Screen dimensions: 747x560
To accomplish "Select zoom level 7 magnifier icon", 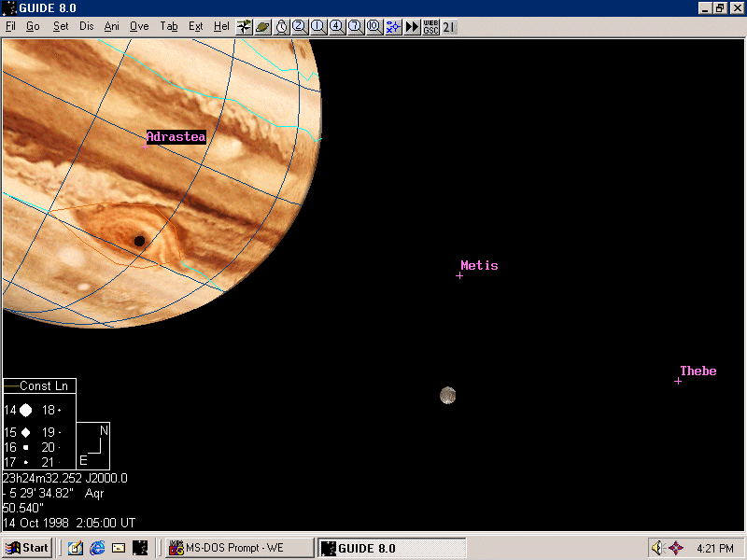I will tap(356, 27).
